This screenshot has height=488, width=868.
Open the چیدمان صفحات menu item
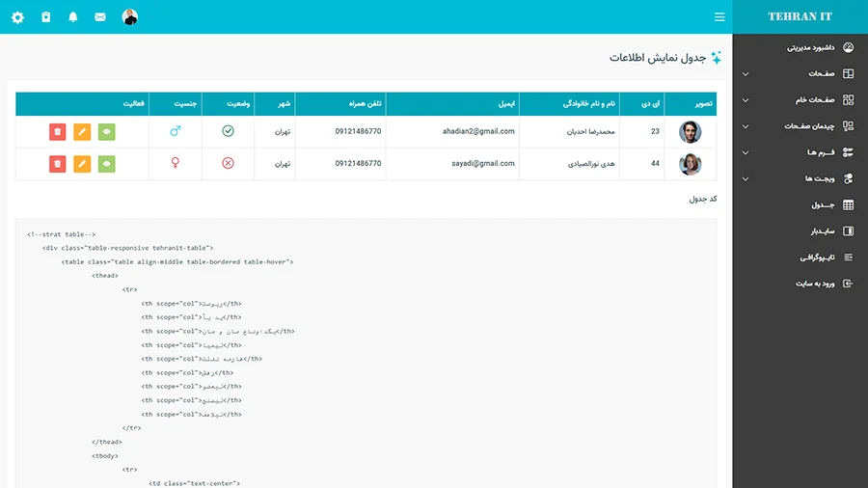pos(809,126)
